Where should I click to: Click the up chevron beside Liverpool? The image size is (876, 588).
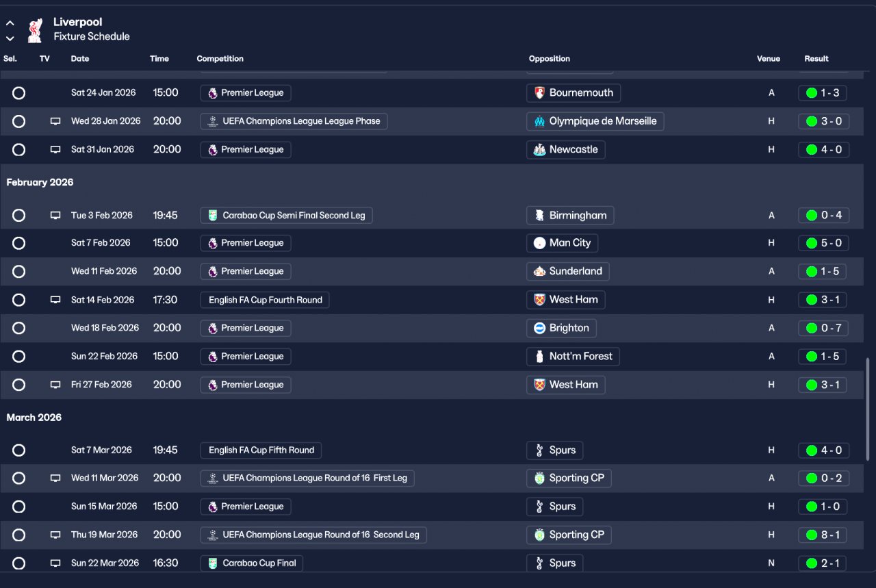tap(10, 23)
